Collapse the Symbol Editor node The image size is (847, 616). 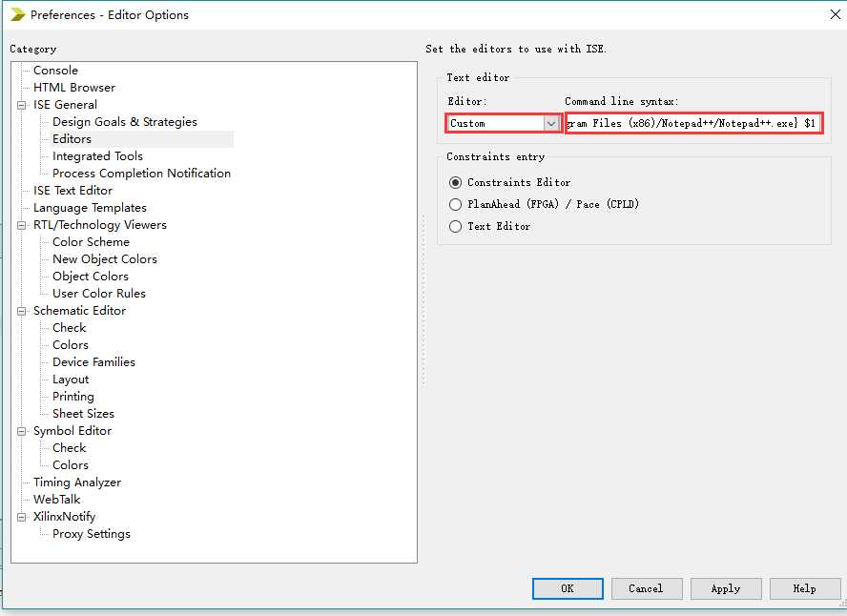21,431
